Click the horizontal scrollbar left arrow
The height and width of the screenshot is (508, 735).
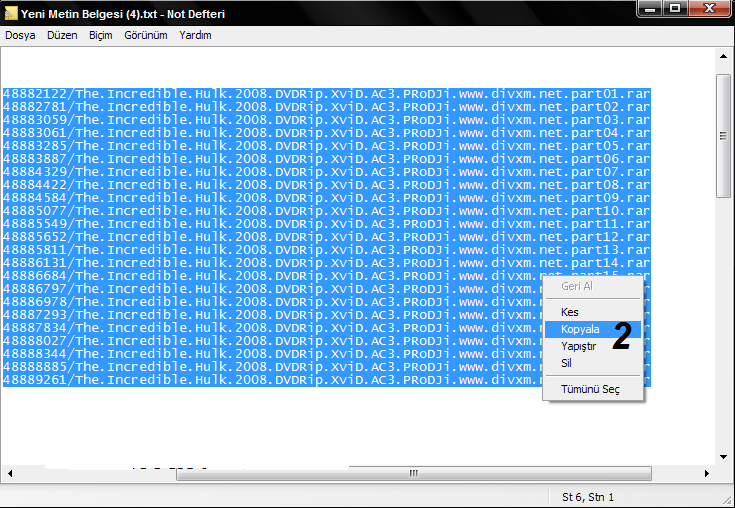tap(9, 473)
